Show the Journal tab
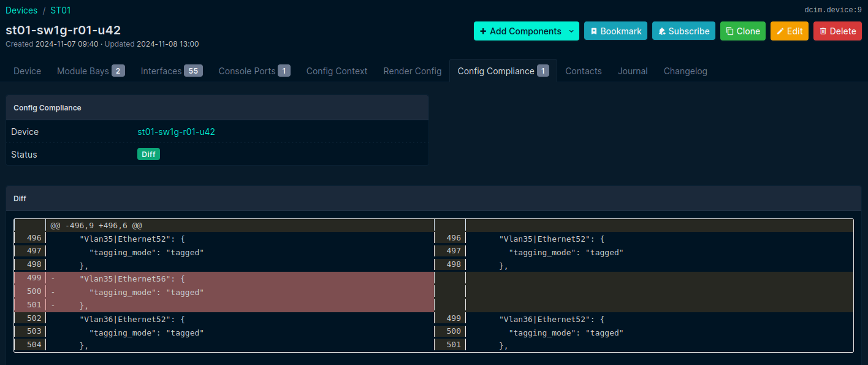Viewport: 868px width, 365px height. (633, 71)
